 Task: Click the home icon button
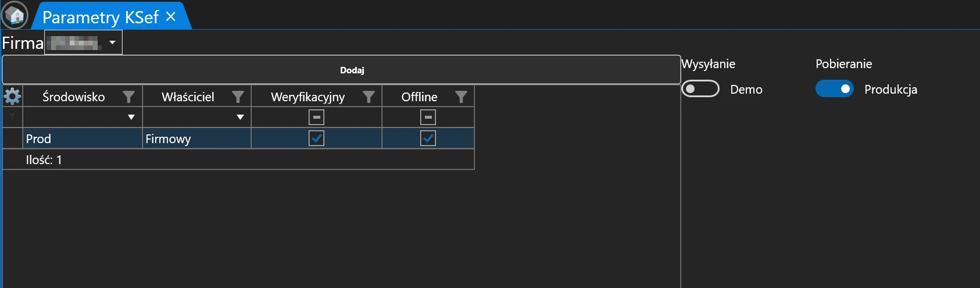(15, 15)
